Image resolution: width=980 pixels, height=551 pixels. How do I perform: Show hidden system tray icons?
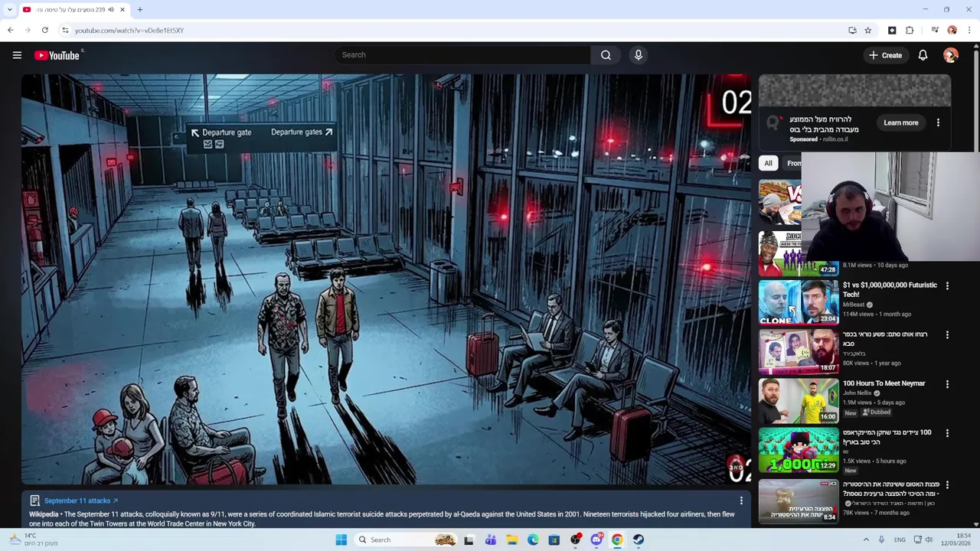click(x=866, y=540)
